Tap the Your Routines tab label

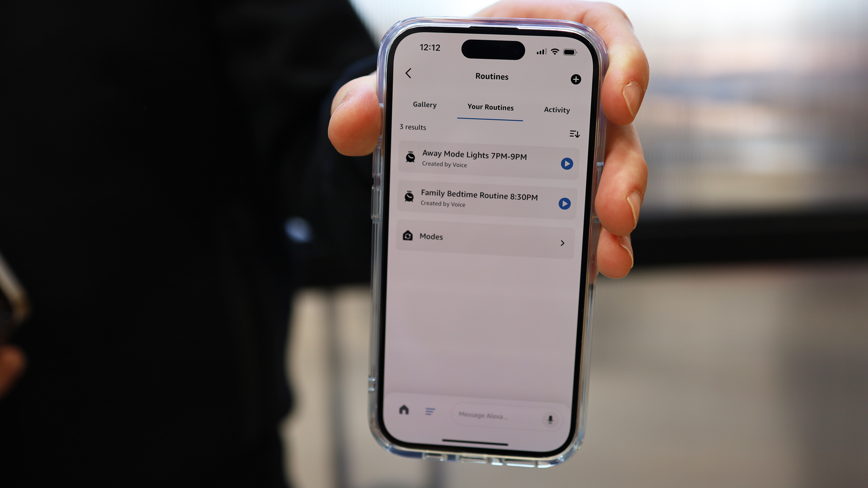click(490, 107)
